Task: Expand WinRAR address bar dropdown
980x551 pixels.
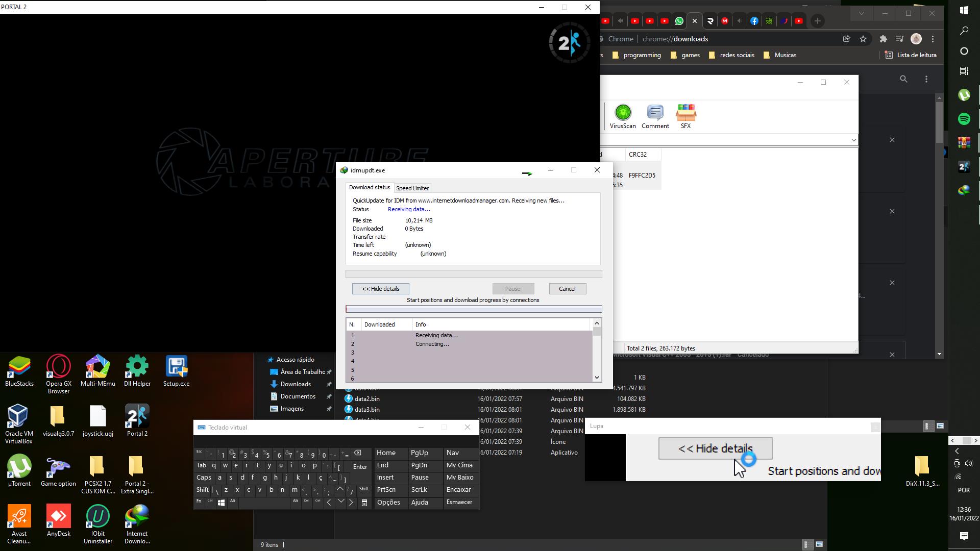Action: tap(853, 140)
